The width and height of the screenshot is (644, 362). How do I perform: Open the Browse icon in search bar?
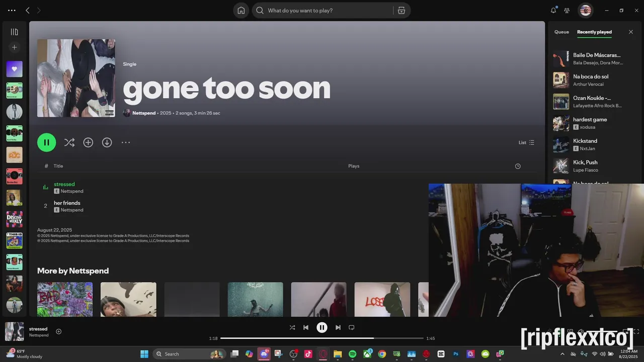pos(401,11)
